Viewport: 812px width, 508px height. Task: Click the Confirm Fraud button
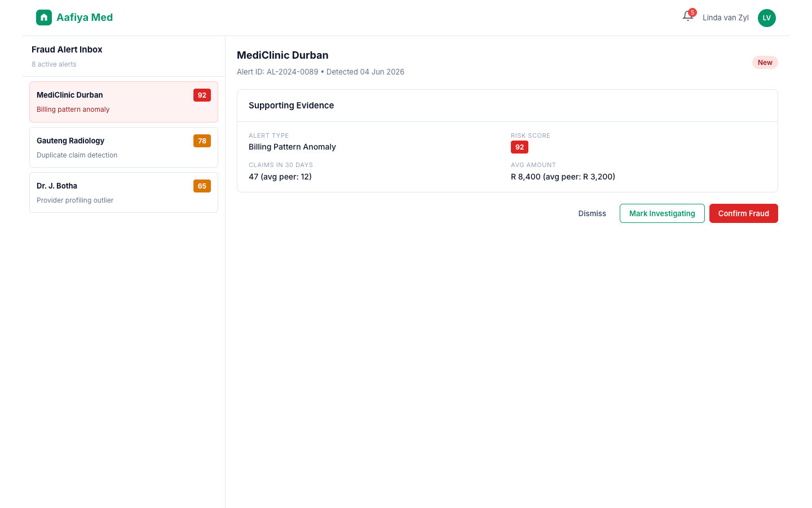tap(744, 213)
